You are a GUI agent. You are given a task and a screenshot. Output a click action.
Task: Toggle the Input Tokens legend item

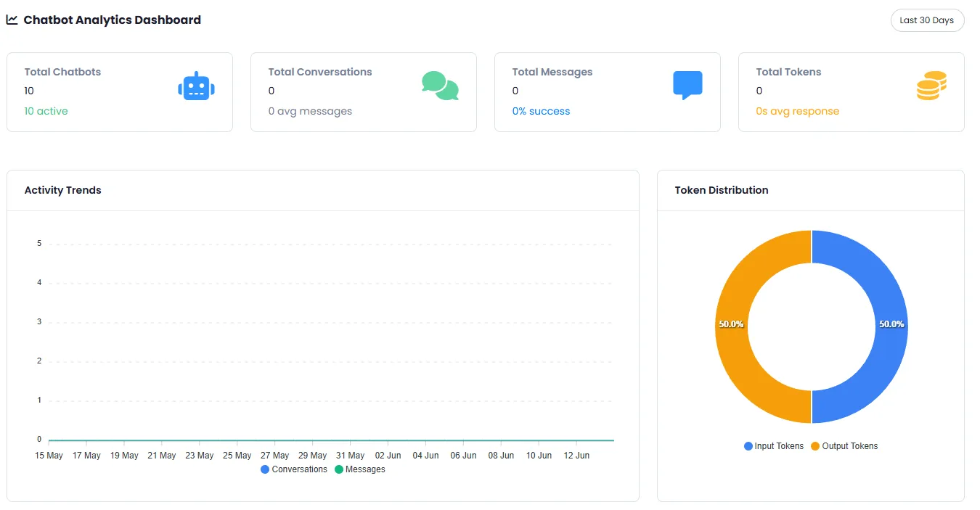coord(774,446)
